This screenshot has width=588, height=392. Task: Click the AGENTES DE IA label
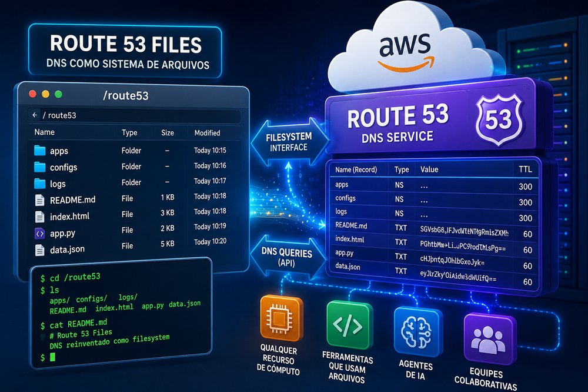(x=416, y=370)
